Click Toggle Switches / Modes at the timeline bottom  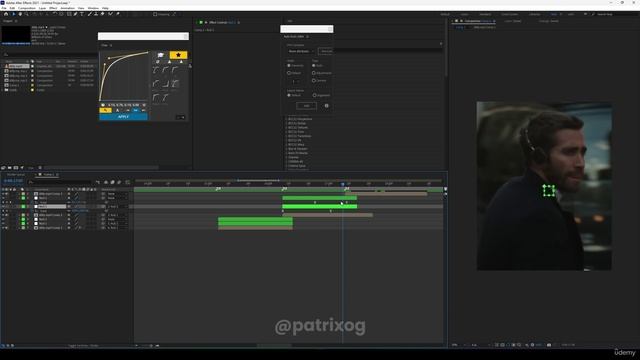(83, 346)
